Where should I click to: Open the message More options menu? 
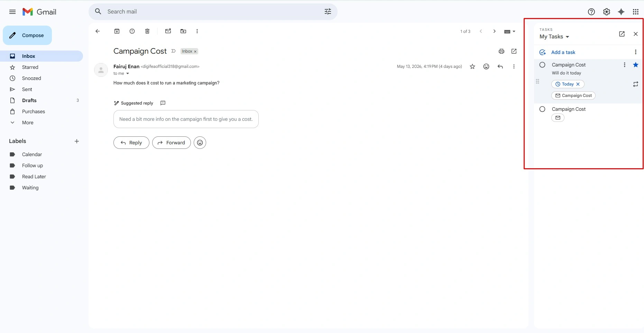click(514, 66)
